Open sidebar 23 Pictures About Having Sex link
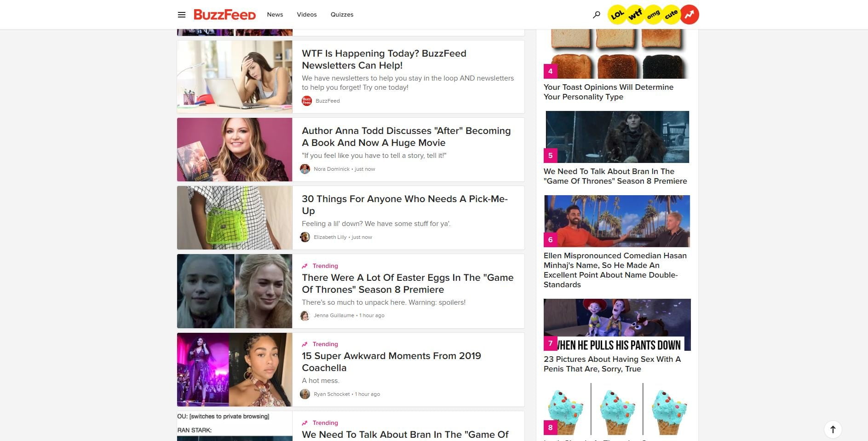The width and height of the screenshot is (868, 441). [612, 364]
